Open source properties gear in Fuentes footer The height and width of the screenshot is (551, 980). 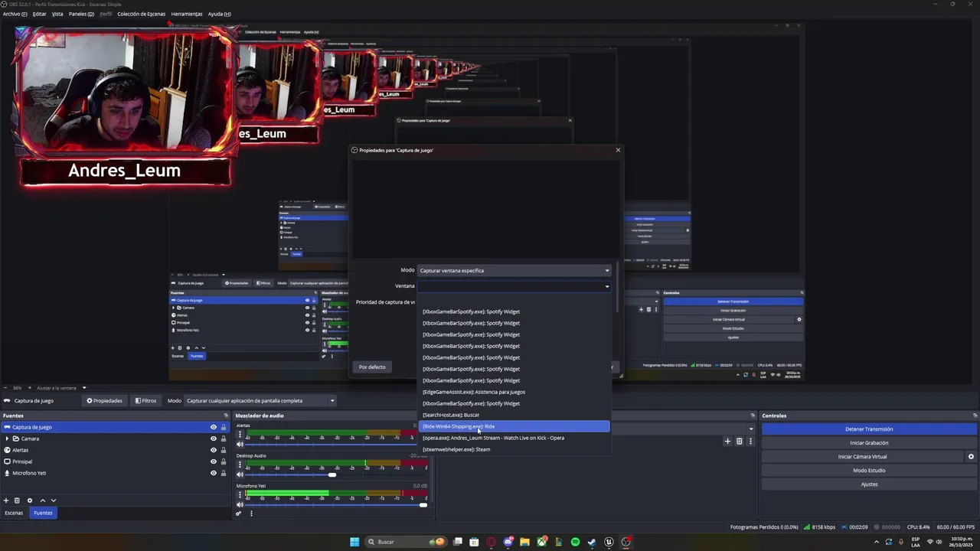pyautogui.click(x=30, y=500)
